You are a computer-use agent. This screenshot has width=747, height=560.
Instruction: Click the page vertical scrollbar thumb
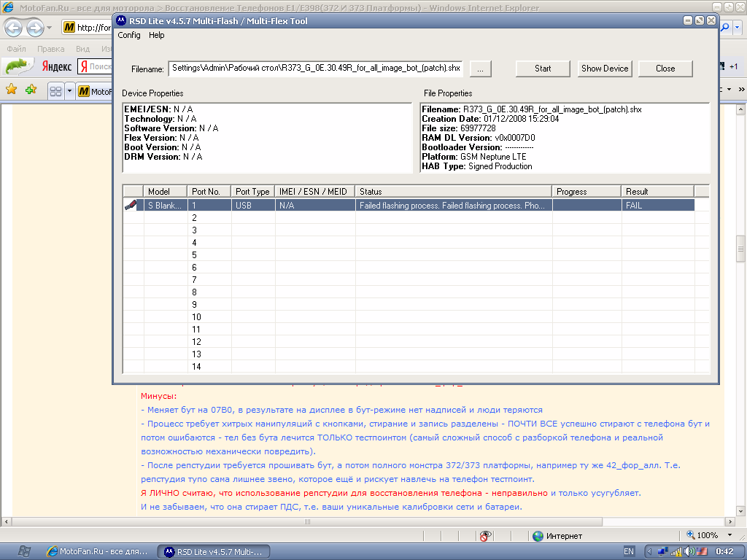[x=740, y=248]
